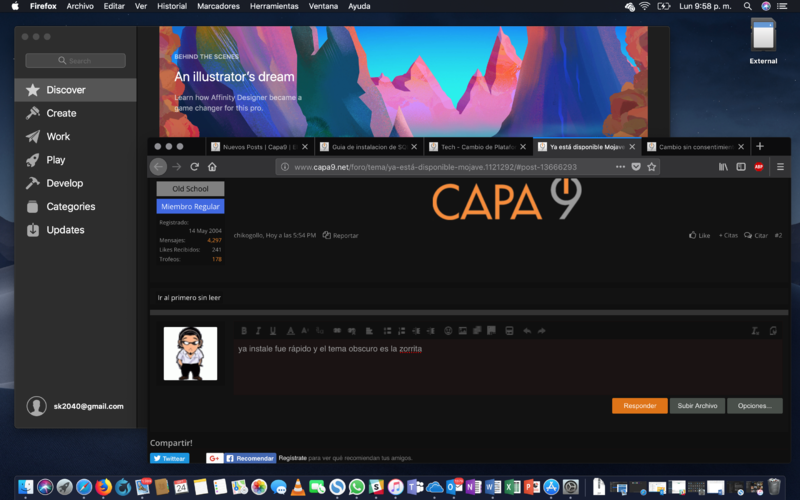Go to Firefox home page icon
The height and width of the screenshot is (500, 800).
coord(212,167)
